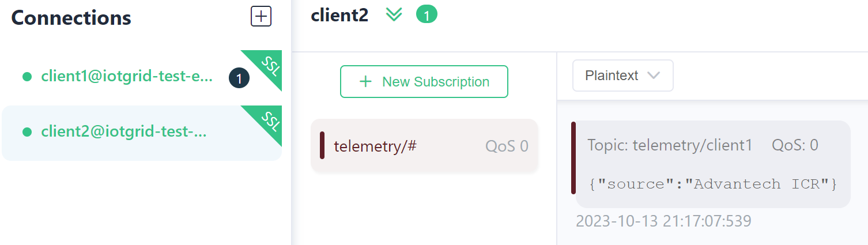Viewport: 868px width, 245px height.
Task: Open the Plaintext format dropdown
Action: point(622,76)
